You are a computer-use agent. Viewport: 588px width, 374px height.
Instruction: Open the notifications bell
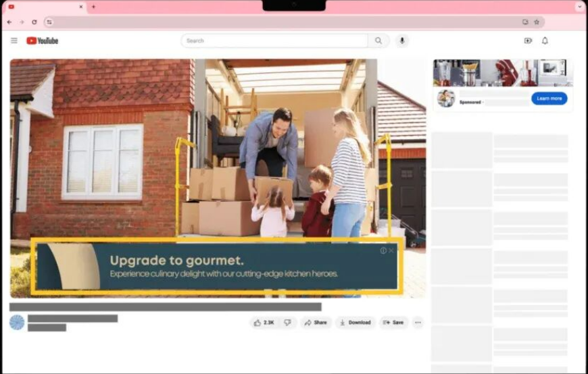545,41
